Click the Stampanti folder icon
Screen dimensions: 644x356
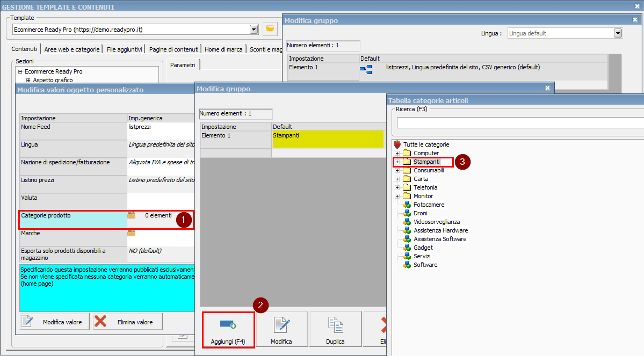(407, 162)
